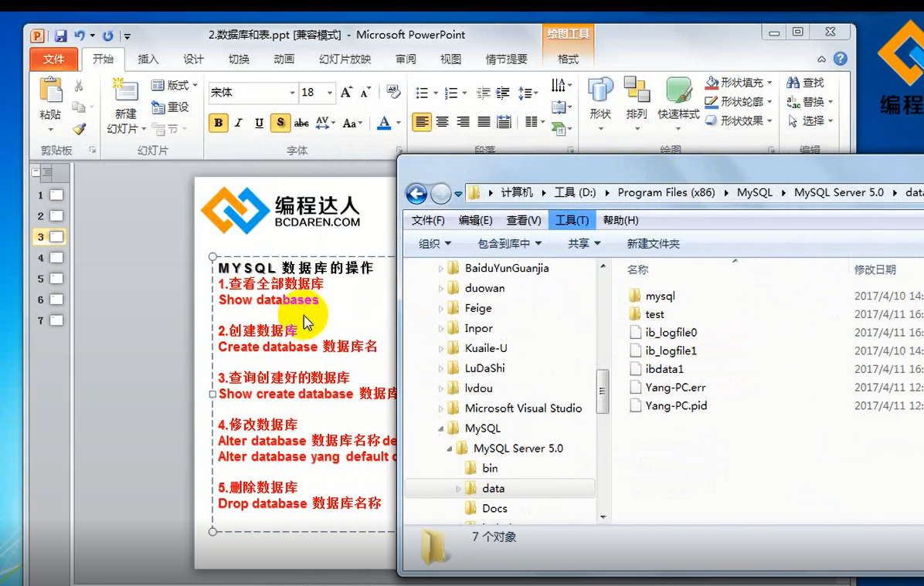Click MySQL in the address breadcrumb

[754, 192]
